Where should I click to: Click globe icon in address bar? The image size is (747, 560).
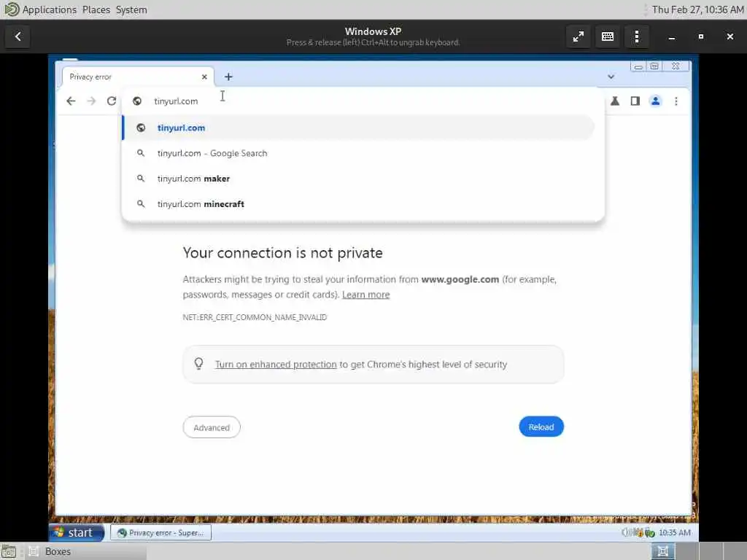point(137,101)
